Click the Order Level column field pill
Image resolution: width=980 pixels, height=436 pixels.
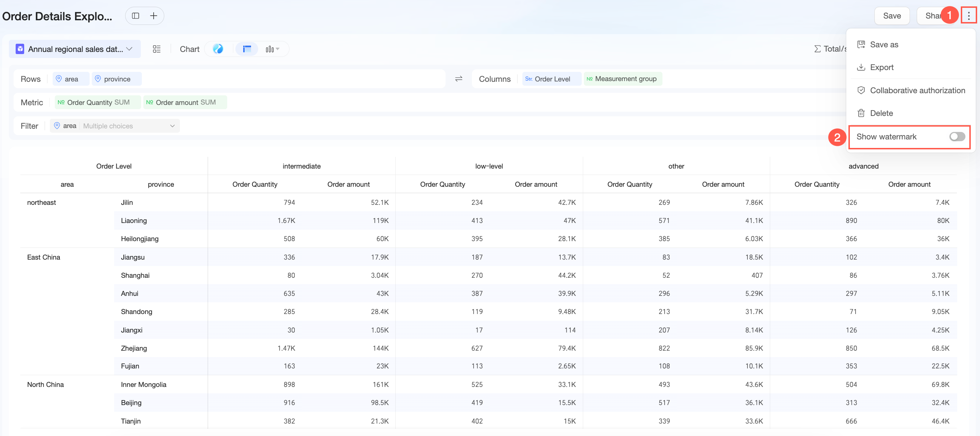[552, 79]
